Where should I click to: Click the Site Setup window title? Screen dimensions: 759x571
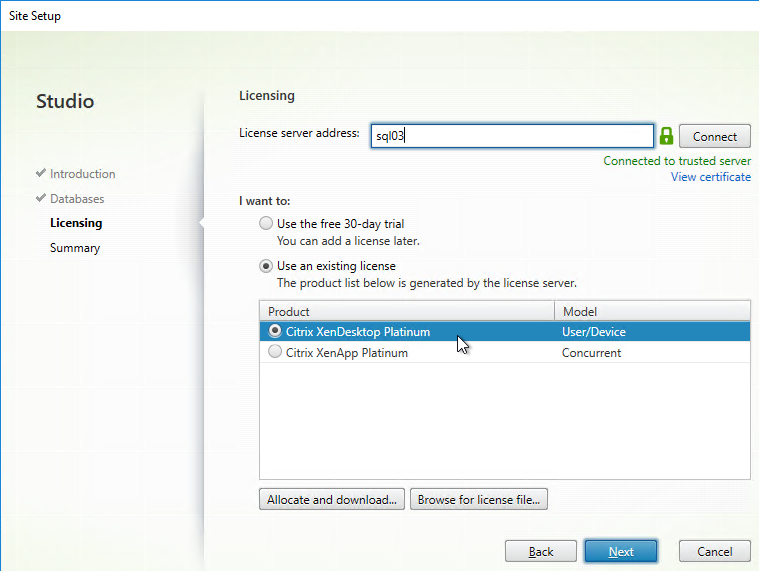pos(35,16)
